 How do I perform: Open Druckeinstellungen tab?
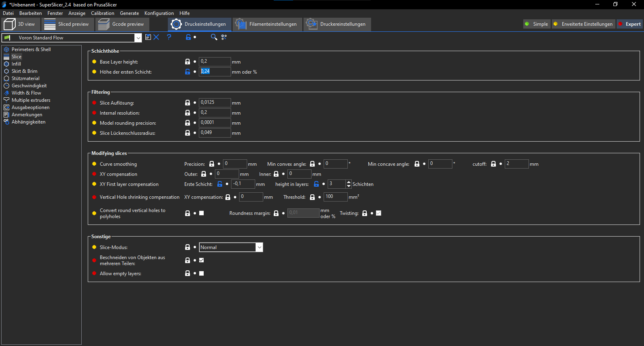200,24
